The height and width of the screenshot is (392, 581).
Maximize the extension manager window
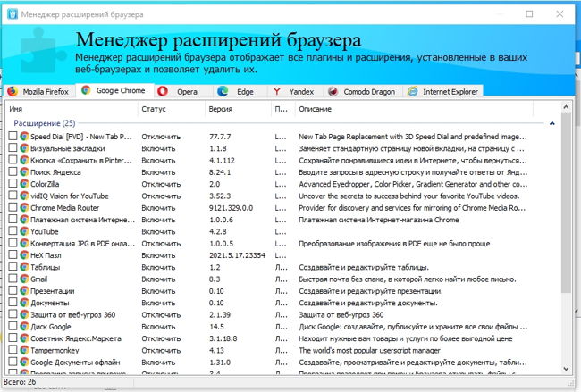(x=529, y=14)
